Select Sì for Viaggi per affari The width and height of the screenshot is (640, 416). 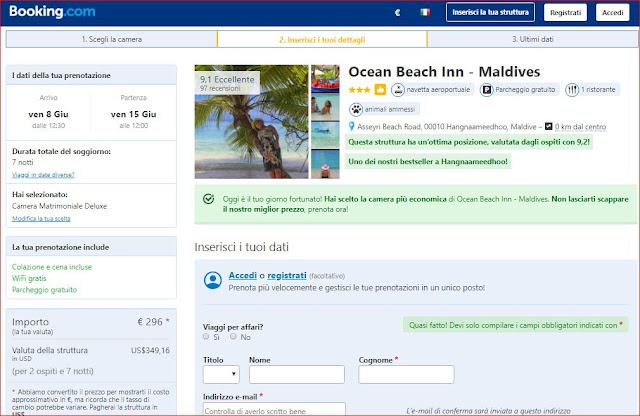[206, 336]
